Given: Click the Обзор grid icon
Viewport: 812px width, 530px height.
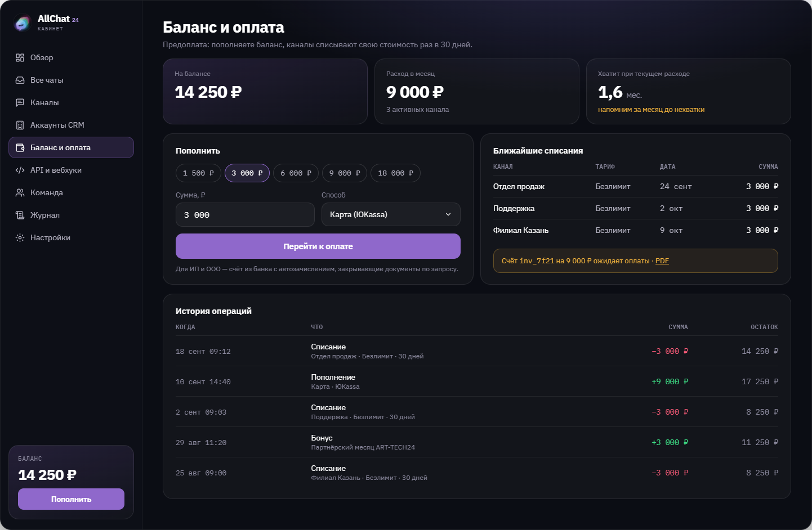Looking at the screenshot, I should [x=20, y=57].
